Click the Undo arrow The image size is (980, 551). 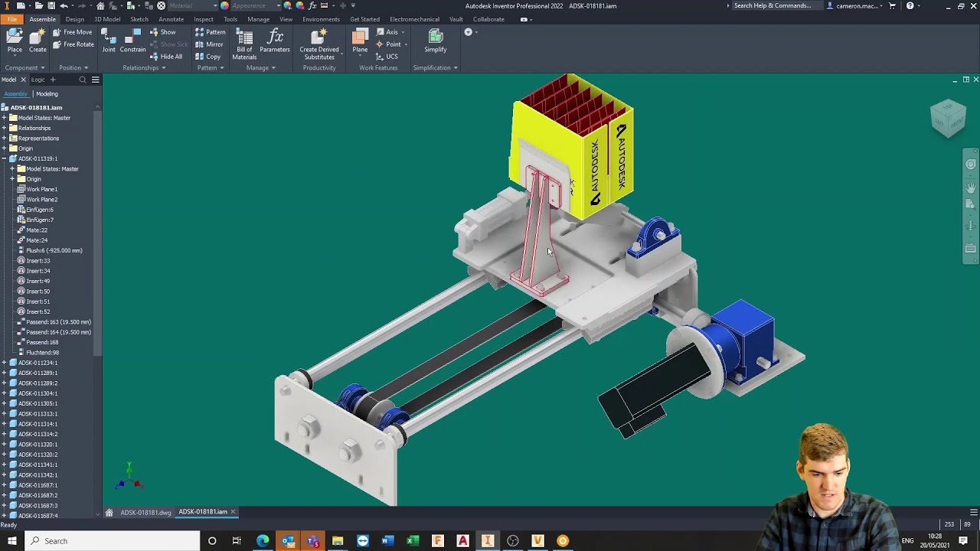click(64, 5)
